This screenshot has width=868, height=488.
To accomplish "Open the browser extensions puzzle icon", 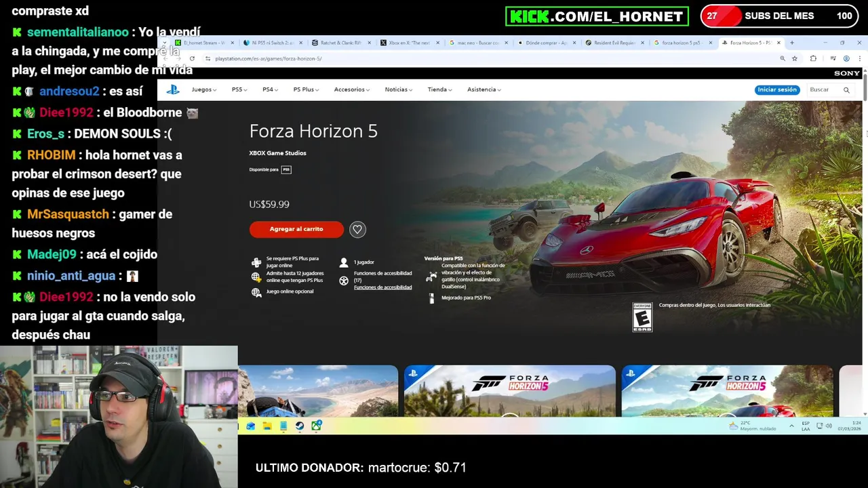I will click(813, 58).
